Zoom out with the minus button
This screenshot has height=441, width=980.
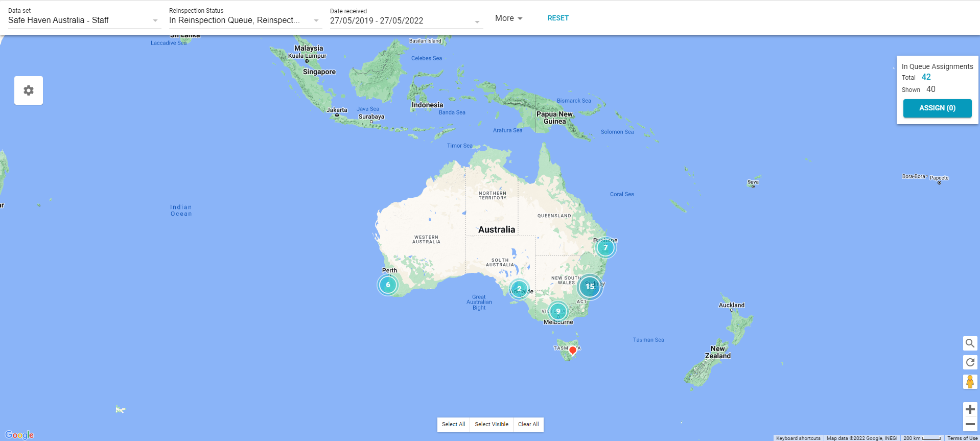click(970, 424)
